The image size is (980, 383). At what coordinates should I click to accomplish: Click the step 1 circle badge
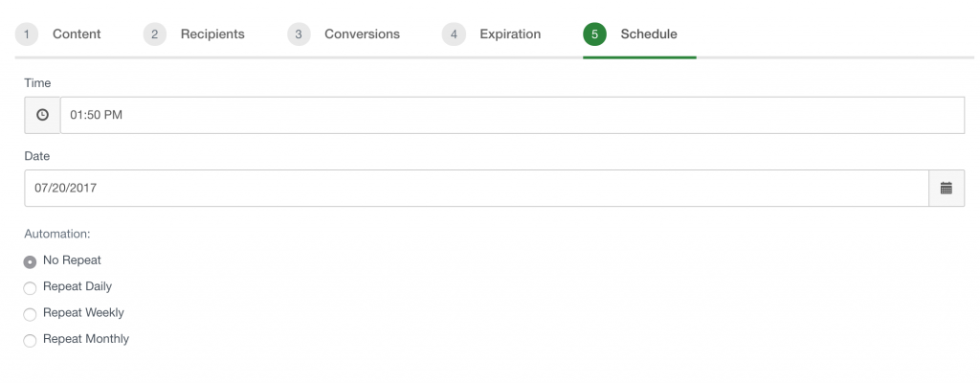coord(27,34)
